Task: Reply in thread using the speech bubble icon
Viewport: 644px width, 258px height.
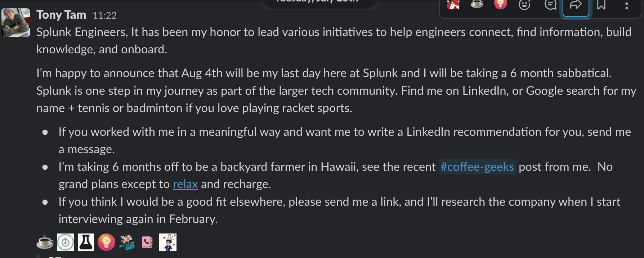Action: (x=550, y=5)
